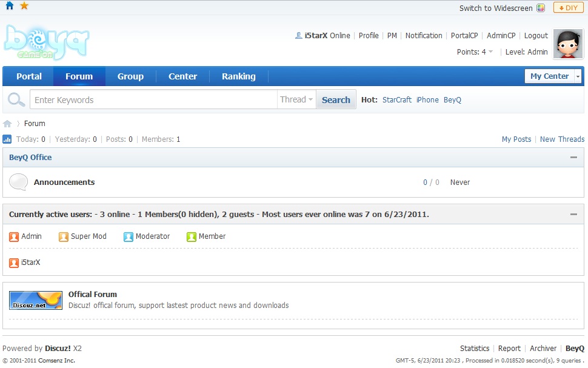Click the i5tarX name in online list
This screenshot has height=368, width=588.
30,263
